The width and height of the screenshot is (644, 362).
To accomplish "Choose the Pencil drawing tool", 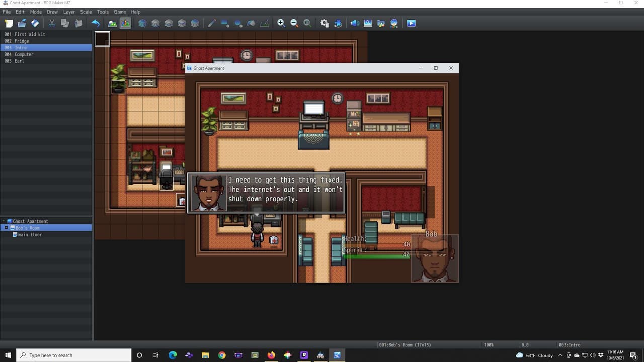I will pyautogui.click(x=212, y=23).
